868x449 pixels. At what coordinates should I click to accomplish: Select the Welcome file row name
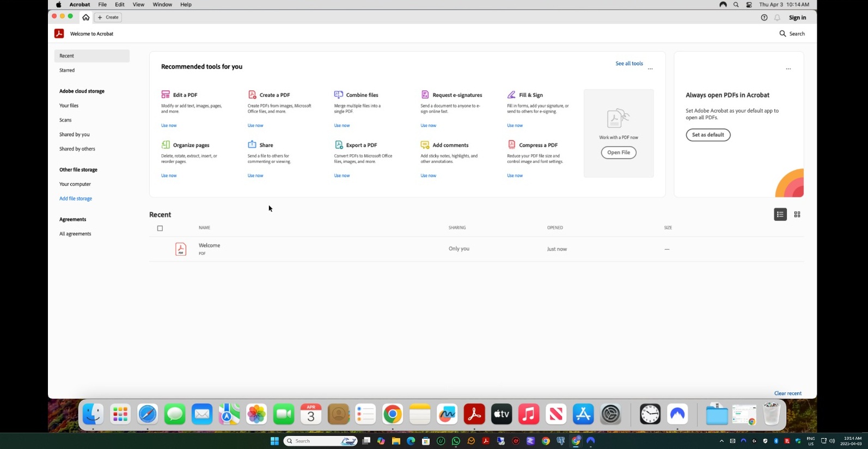coord(209,246)
